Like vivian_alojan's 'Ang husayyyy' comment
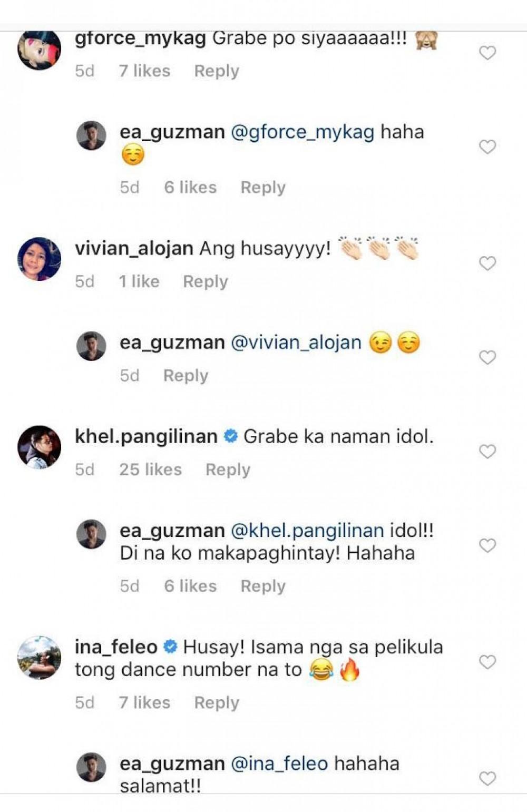 coord(487,263)
